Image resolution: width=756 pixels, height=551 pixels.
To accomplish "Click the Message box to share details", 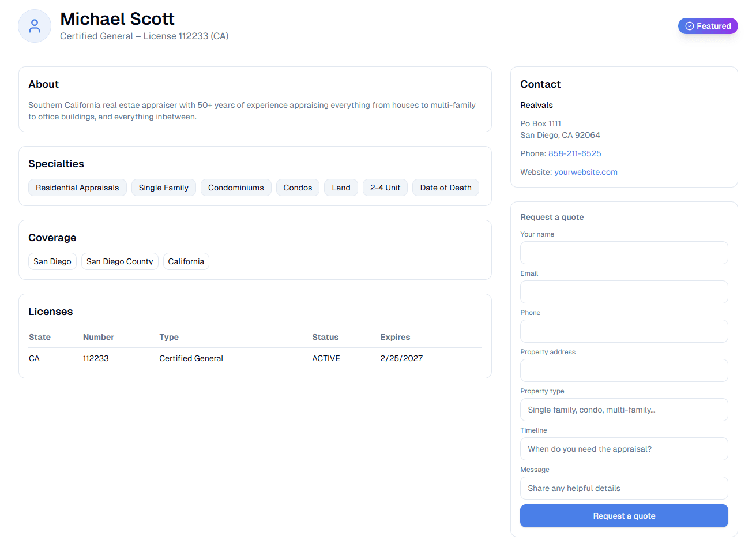I will click(624, 488).
